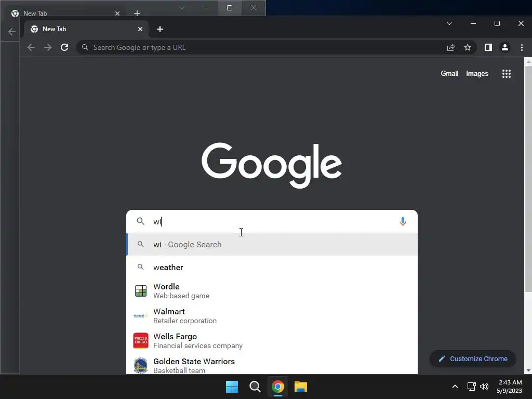Viewport: 532px width, 399px height.
Task: Start voice search with the microphone
Action: 403,221
